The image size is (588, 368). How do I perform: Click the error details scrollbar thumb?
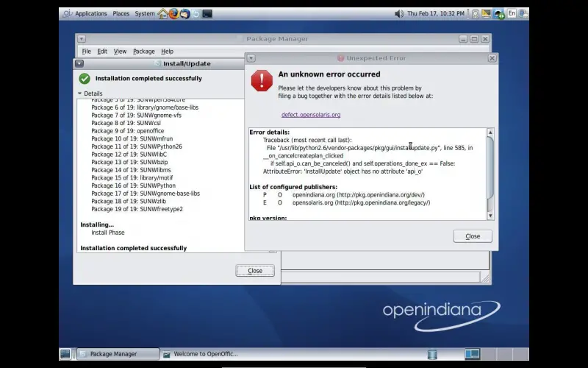coord(490,167)
